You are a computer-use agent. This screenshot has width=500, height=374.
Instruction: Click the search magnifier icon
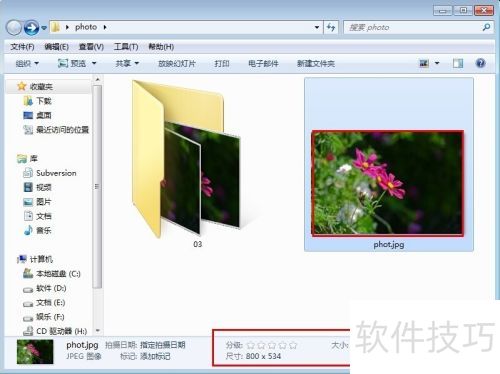(x=487, y=27)
